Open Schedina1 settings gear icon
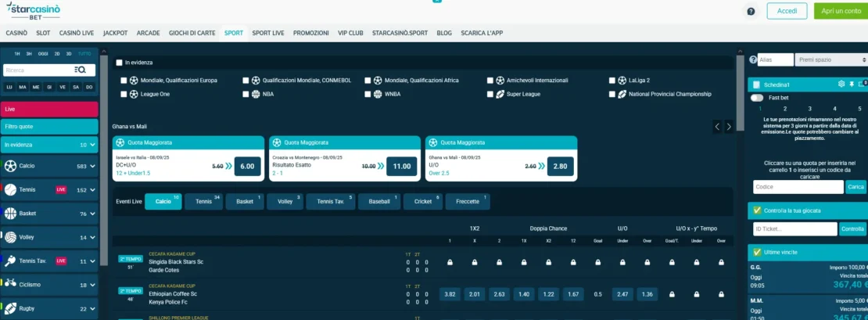The image size is (868, 320). coord(841,84)
